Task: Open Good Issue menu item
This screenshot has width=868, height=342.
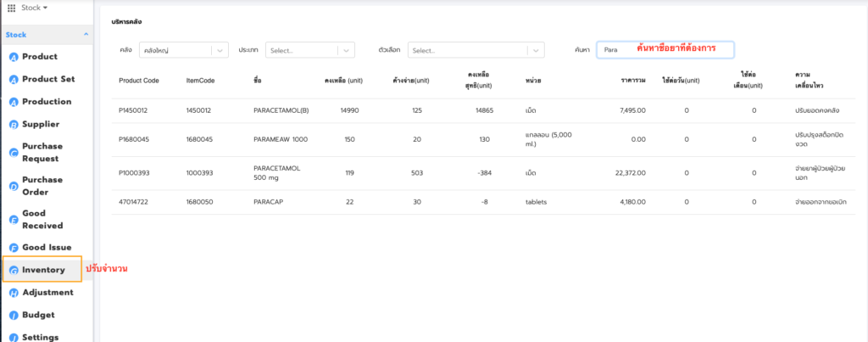Action: click(47, 247)
